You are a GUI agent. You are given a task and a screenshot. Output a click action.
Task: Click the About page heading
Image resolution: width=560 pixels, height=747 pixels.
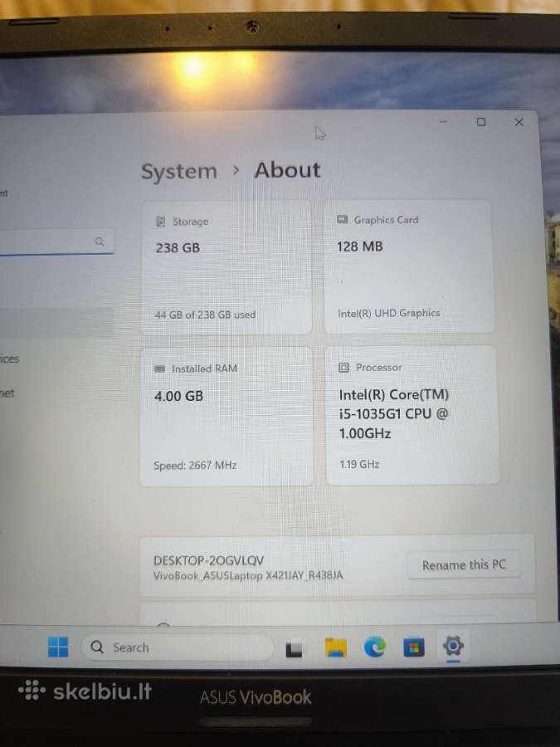[288, 170]
